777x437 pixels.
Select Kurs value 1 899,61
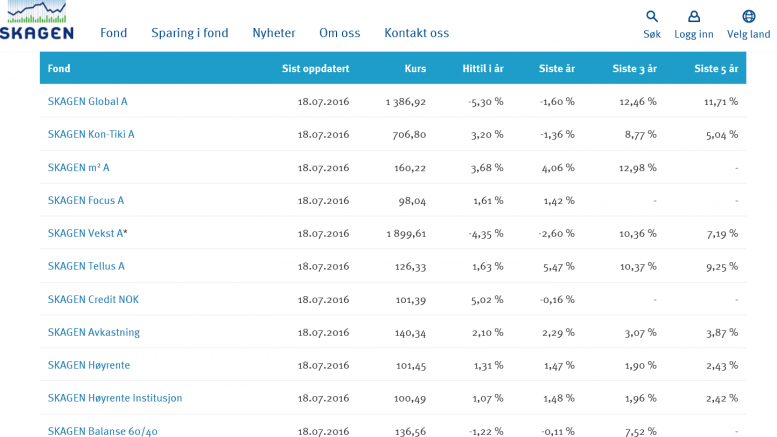tap(406, 233)
